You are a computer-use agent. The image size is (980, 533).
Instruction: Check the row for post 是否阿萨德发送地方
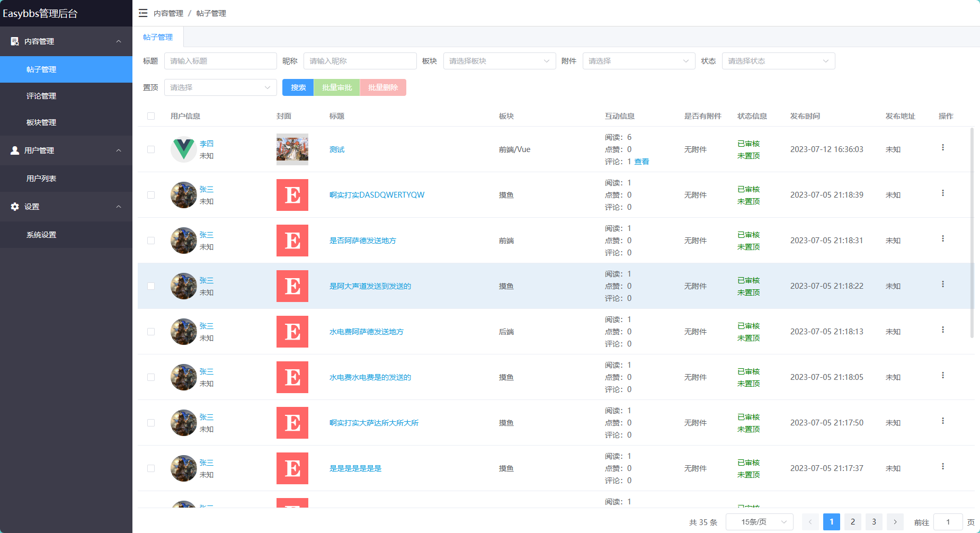click(151, 241)
